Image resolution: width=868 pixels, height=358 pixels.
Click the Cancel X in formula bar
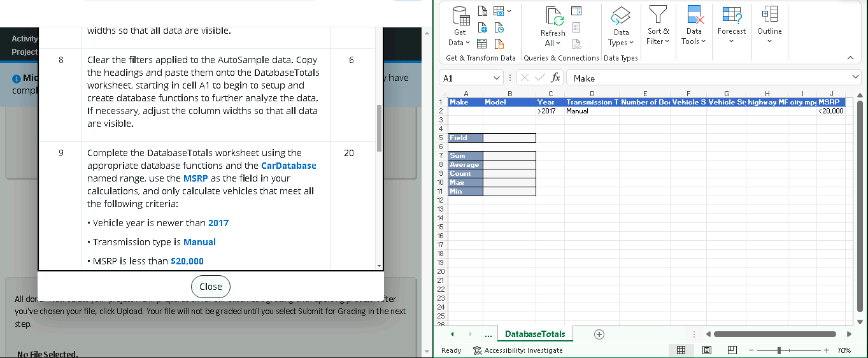pos(525,78)
